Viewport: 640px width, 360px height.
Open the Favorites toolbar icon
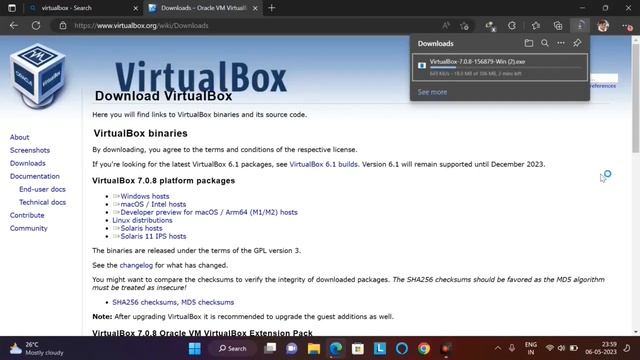pos(536,26)
